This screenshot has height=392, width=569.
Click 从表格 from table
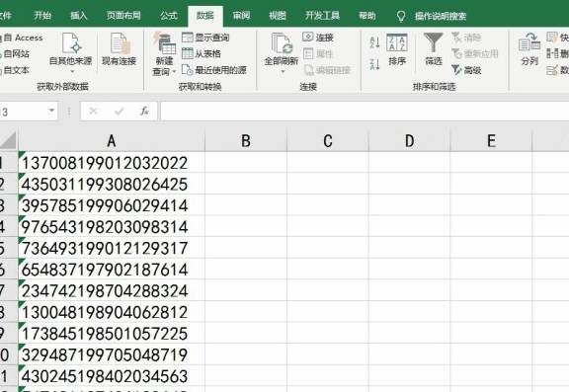coord(202,53)
